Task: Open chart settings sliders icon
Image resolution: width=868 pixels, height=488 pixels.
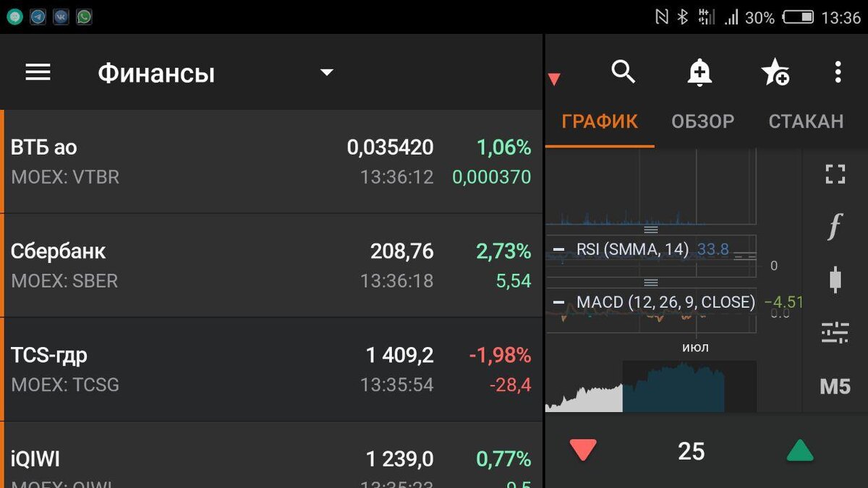Action: click(835, 333)
